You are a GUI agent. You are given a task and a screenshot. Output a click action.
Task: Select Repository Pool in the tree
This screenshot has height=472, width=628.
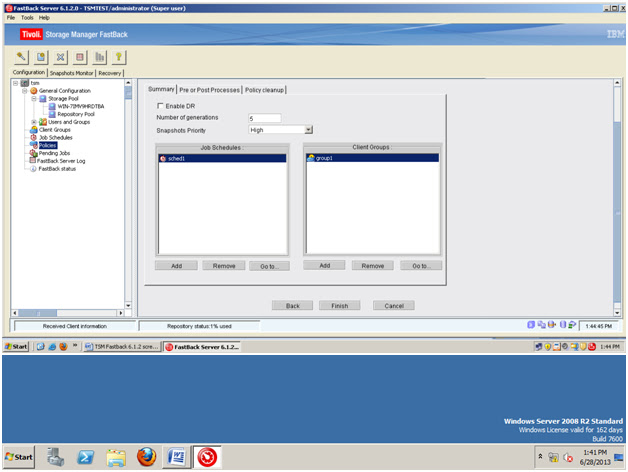pos(76,114)
